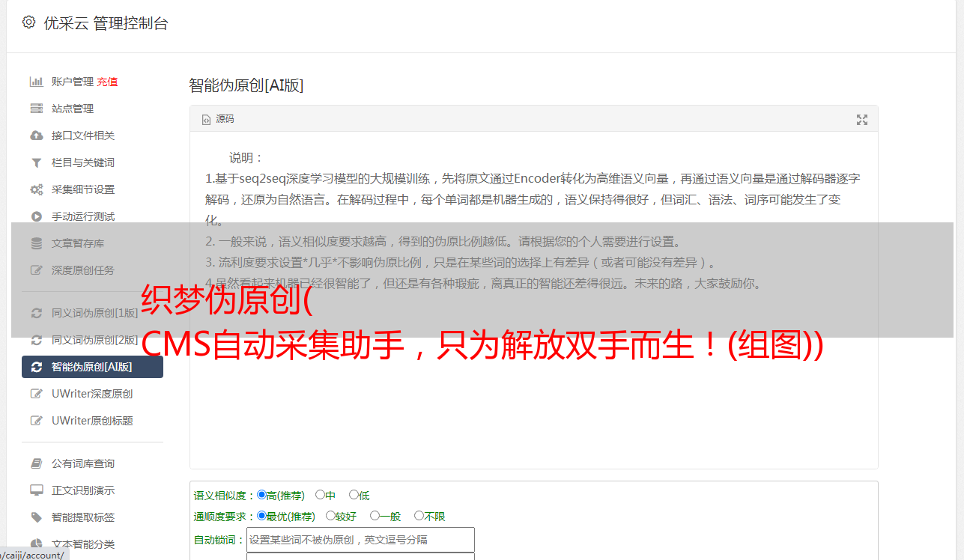Open 手动运行测试 in the sidebar
This screenshot has width=964, height=560.
[x=83, y=216]
